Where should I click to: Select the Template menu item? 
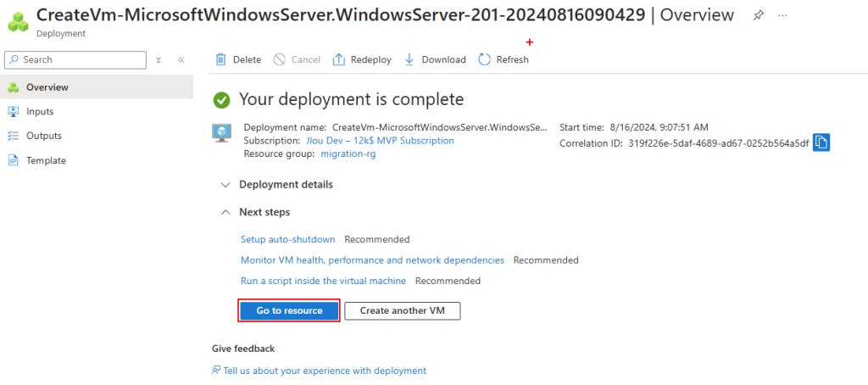click(x=46, y=160)
